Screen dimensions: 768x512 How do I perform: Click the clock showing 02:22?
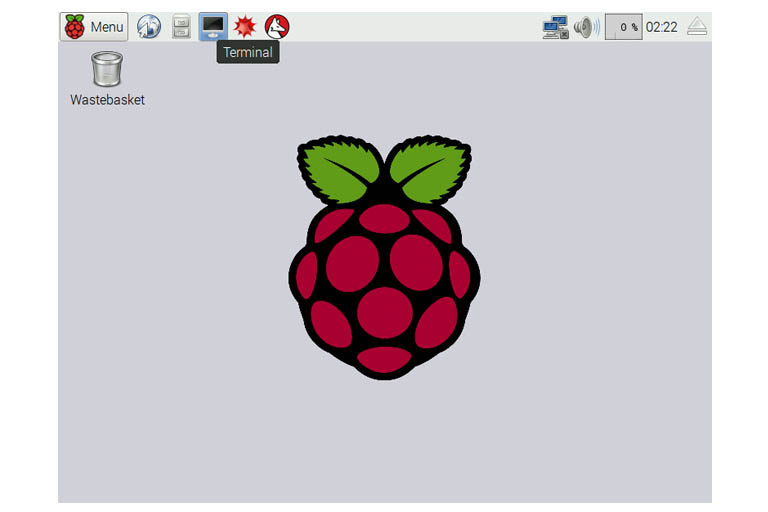661,27
